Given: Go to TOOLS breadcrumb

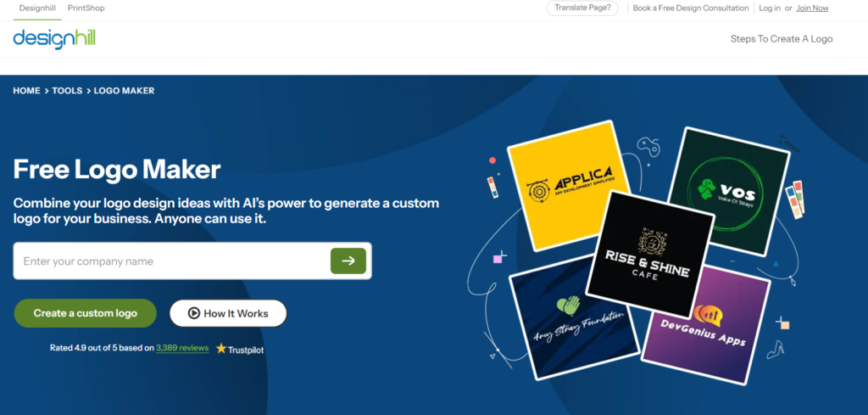Looking at the screenshot, I should (x=67, y=91).
